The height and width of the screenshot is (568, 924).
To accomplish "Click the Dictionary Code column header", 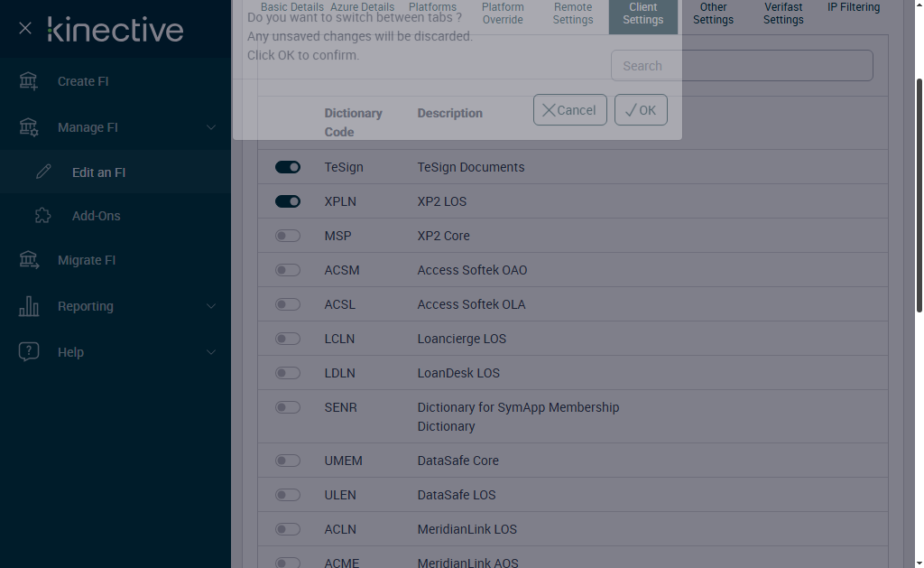I will (x=353, y=122).
